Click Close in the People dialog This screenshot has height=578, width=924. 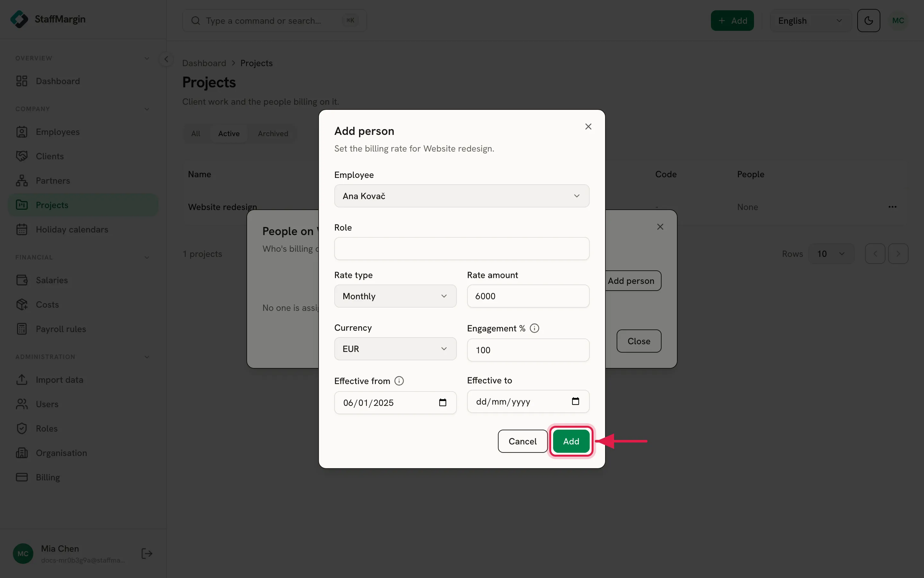(639, 341)
